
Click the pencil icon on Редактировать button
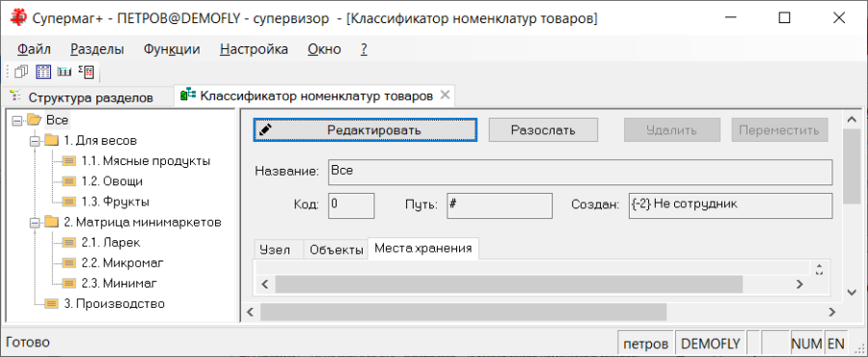click(x=266, y=130)
